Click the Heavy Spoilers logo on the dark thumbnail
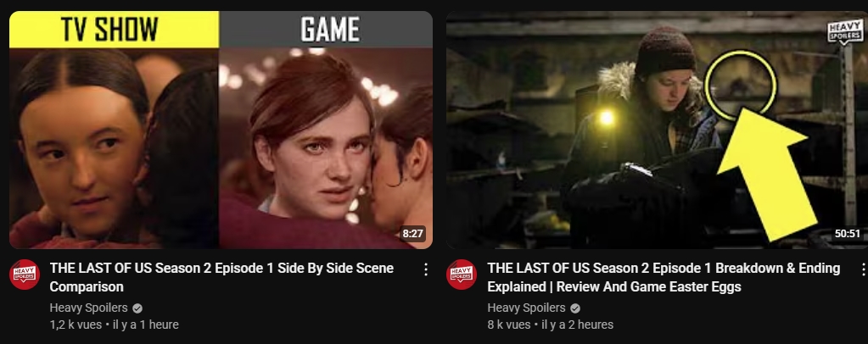868x344 pixels. (x=845, y=32)
